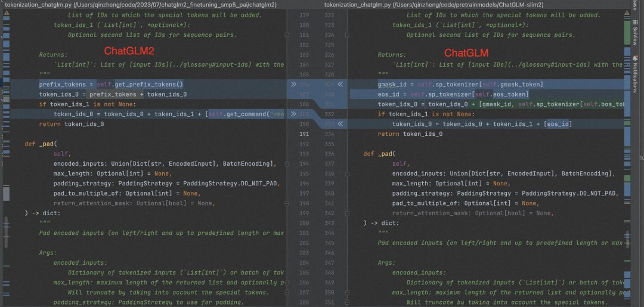
Task: Click 'encoded_inputs:' docstring in right pane
Action: tap(419, 272)
